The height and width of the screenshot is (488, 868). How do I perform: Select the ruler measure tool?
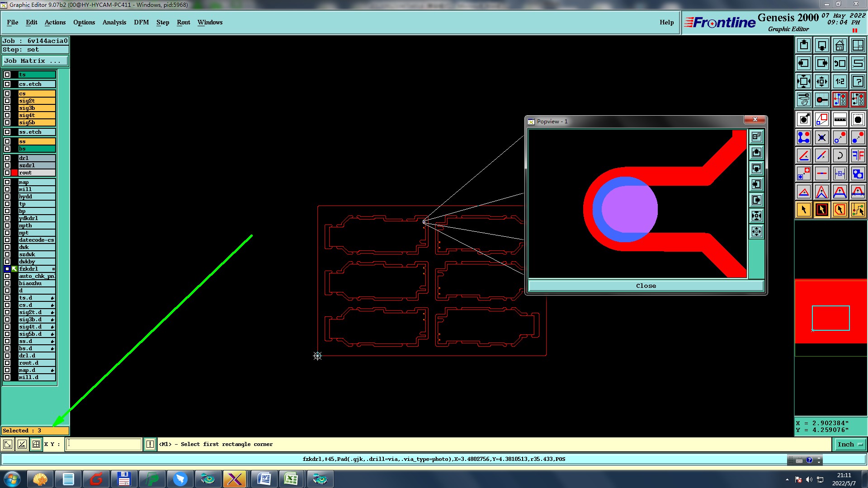[840, 120]
